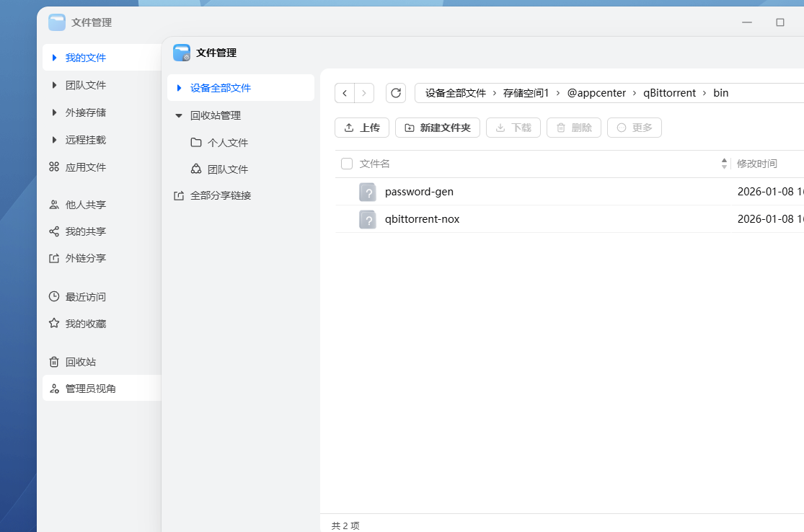Click the back navigation arrow
This screenshot has width=804, height=532.
tap(345, 92)
